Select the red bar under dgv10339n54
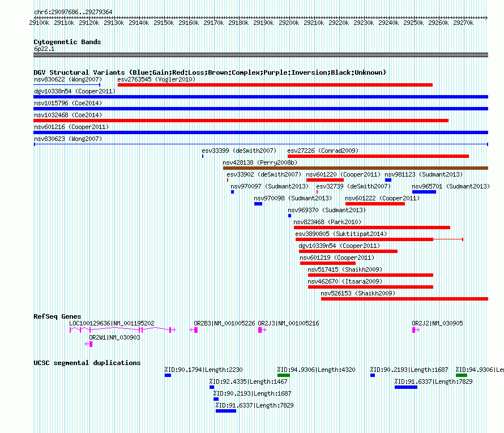The height and width of the screenshot is (433, 504). (x=348, y=251)
